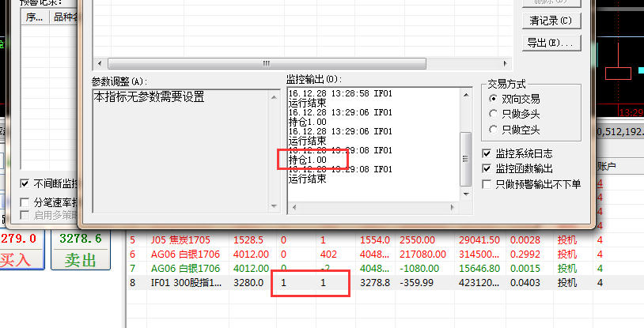Image resolution: width=644 pixels, height=328 pixels.
Task: Toggle the 不间断监控 checkbox
Action: click(25, 183)
